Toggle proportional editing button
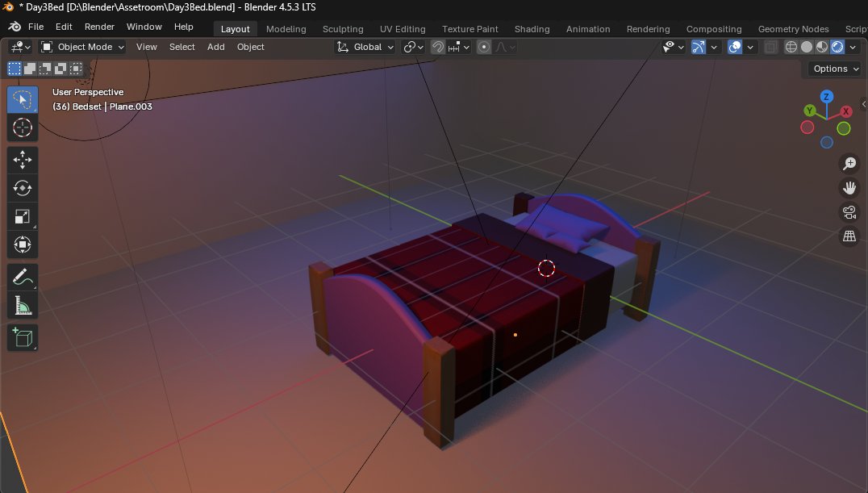Viewport: 868px width, 493px height. pyautogui.click(x=484, y=47)
